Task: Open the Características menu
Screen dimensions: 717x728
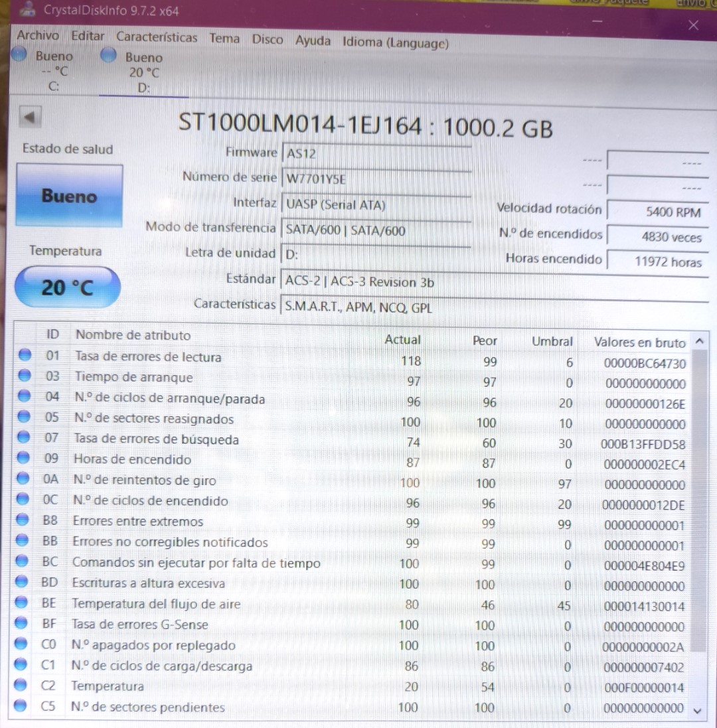Action: 157,38
